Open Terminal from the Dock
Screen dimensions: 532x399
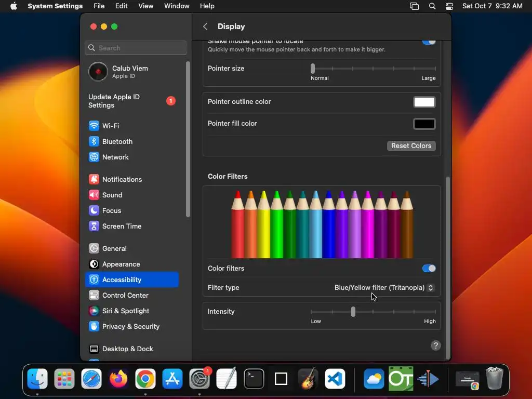(x=254, y=379)
